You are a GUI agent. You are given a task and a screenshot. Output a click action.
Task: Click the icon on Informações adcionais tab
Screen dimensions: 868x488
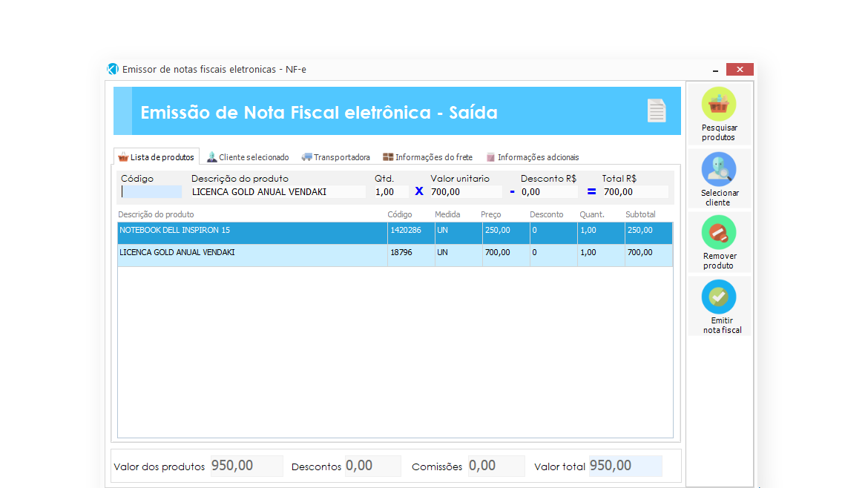pyautogui.click(x=490, y=156)
